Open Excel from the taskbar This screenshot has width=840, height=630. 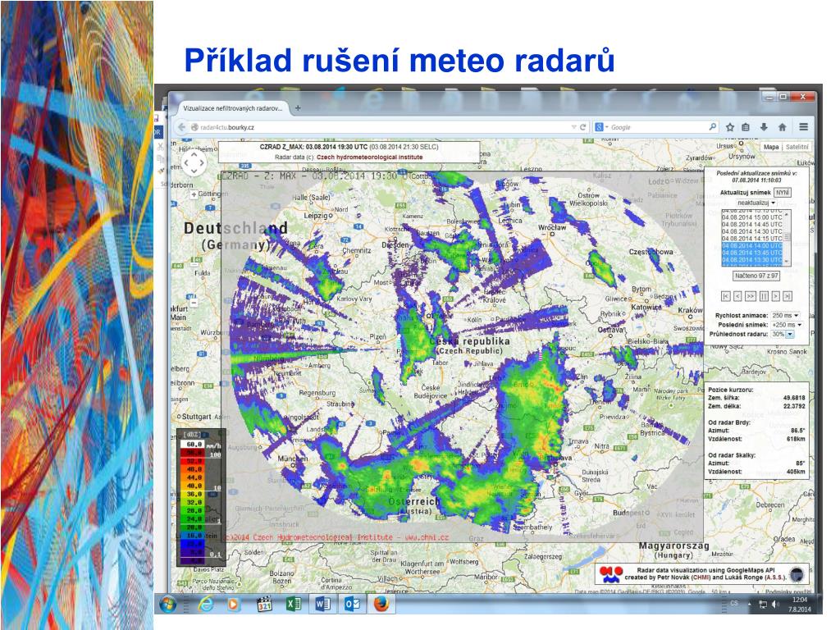(293, 605)
